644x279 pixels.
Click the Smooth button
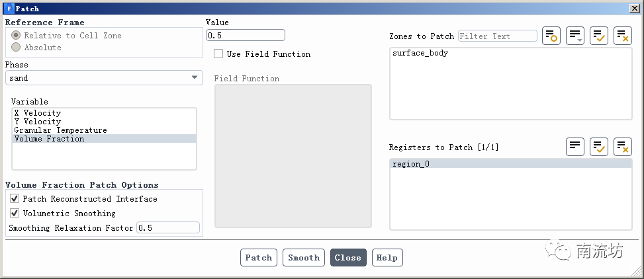(304, 258)
